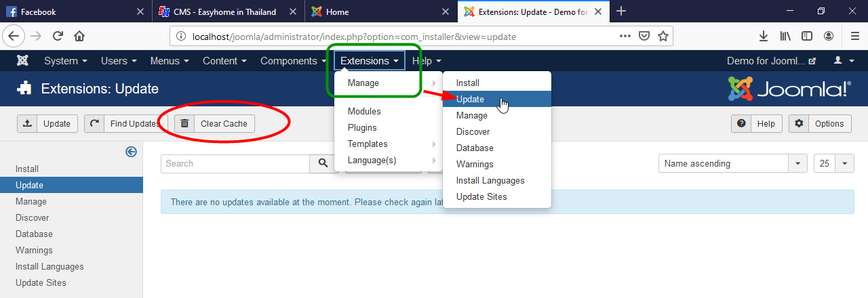Open the Library icon in the Firefox toolbar
Viewport: 868px width, 298px height.
[x=785, y=36]
